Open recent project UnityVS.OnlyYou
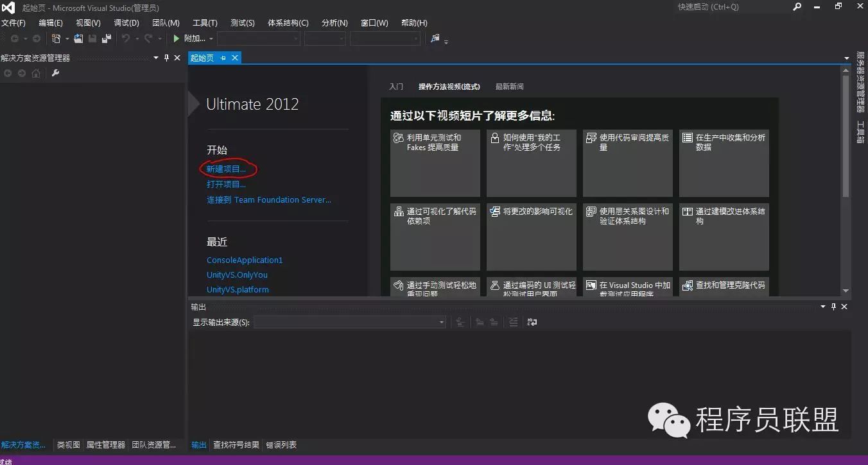The width and height of the screenshot is (868, 465). tap(237, 275)
